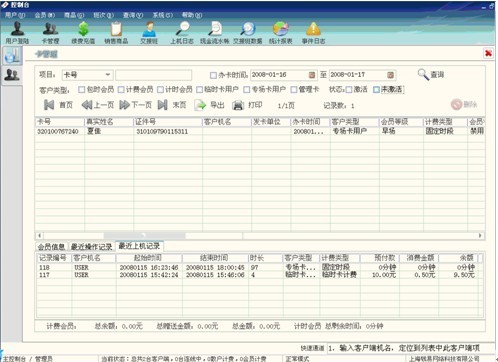The image size is (498, 362).
Task: Close the 卡管理 panel with red X
Action: point(488,53)
